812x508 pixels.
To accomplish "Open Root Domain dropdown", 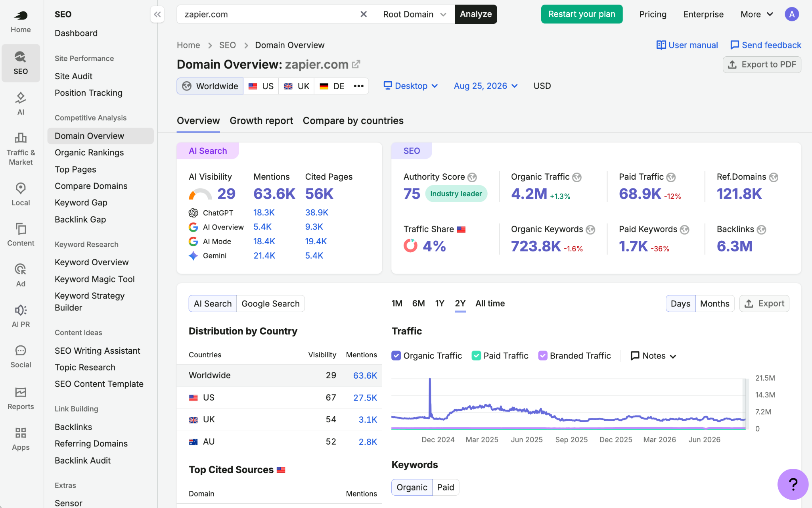I will [415, 14].
